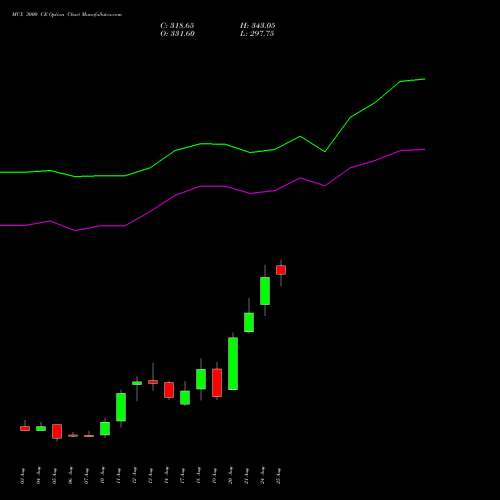Click the 20 Aug date axis label
500x500 pixels.
(x=230, y=476)
